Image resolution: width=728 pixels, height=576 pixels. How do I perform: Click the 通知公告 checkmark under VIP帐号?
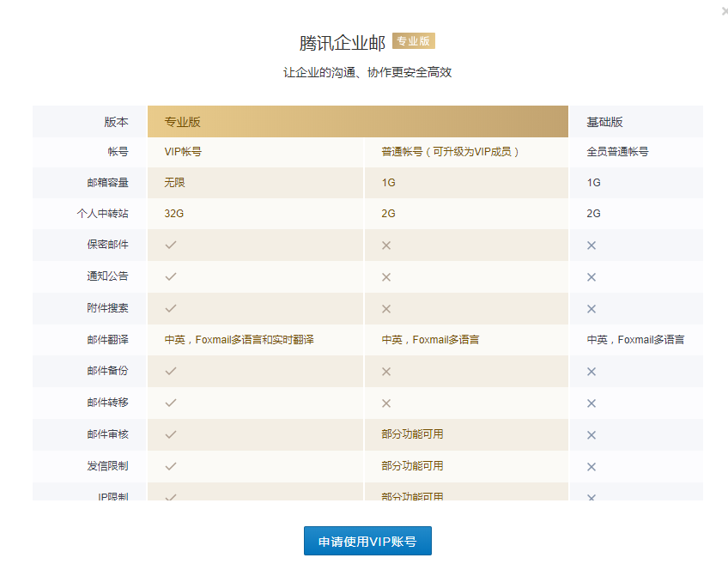[171, 276]
